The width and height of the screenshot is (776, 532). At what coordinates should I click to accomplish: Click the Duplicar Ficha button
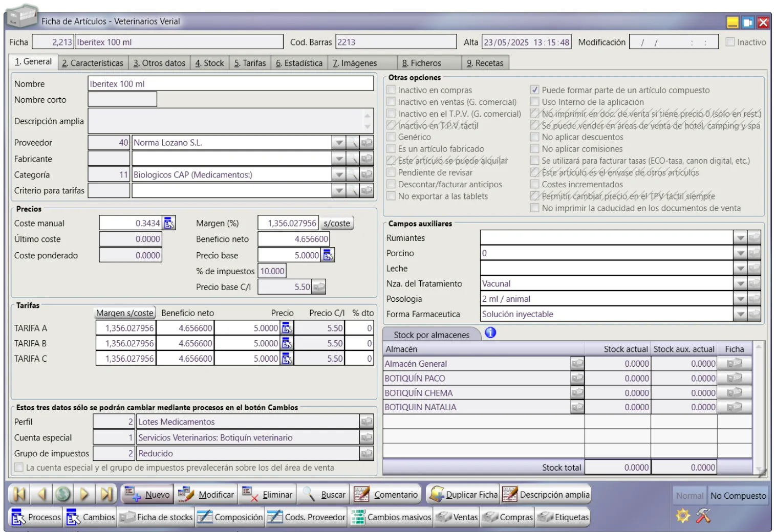coord(464,495)
